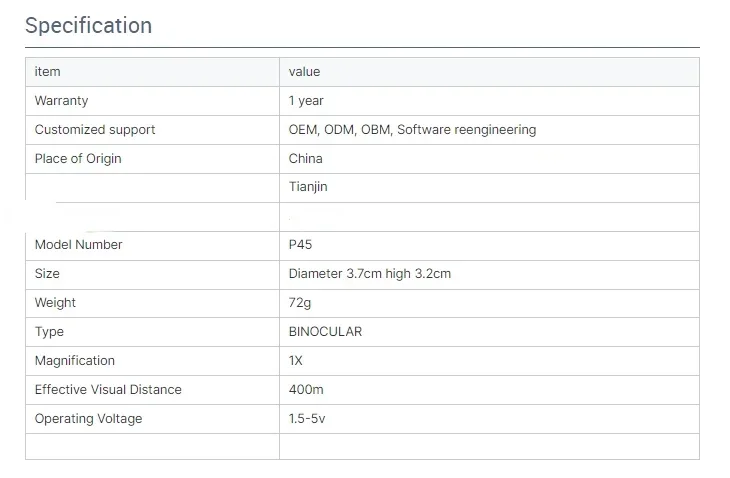Click the Place of Origin label
The width and height of the screenshot is (730, 478).
point(78,159)
